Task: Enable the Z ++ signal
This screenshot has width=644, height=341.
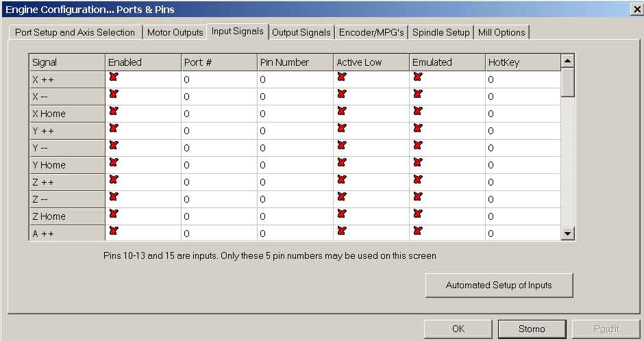Action: coord(114,180)
